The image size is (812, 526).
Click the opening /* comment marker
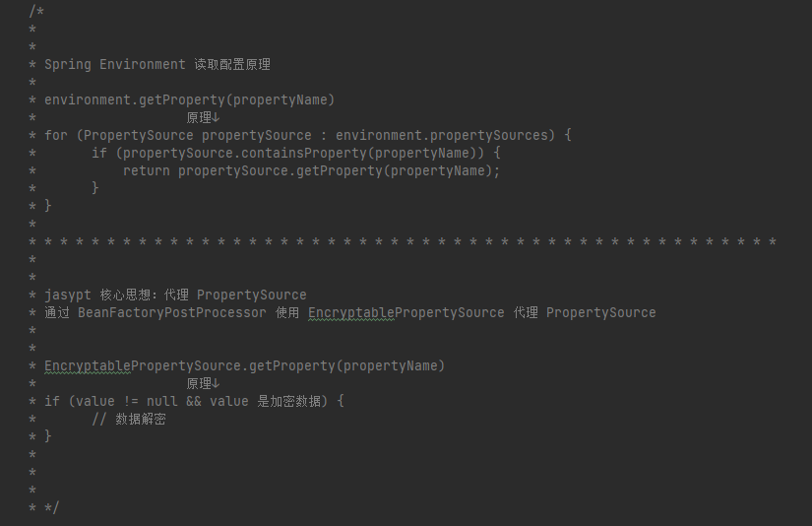[36, 11]
